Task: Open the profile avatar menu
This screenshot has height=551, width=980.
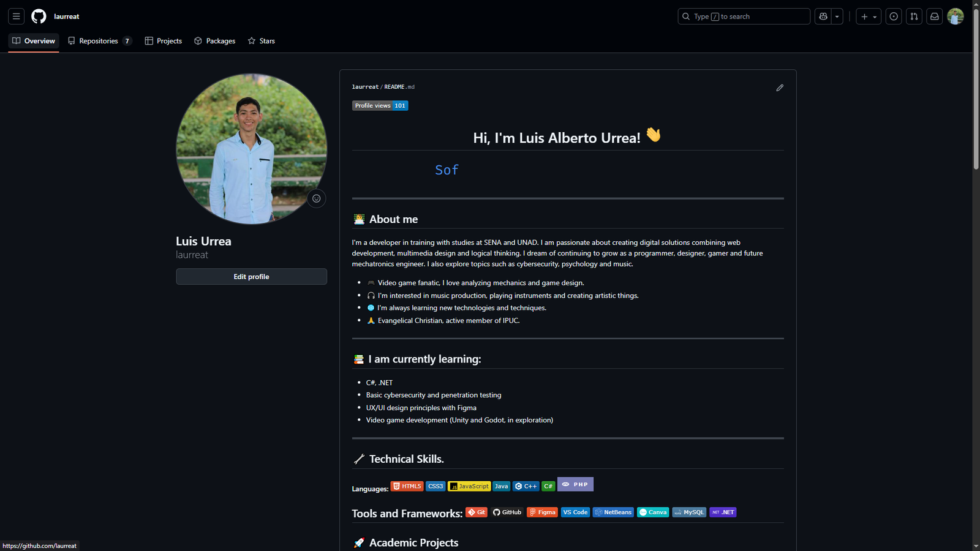Action: click(x=956, y=16)
